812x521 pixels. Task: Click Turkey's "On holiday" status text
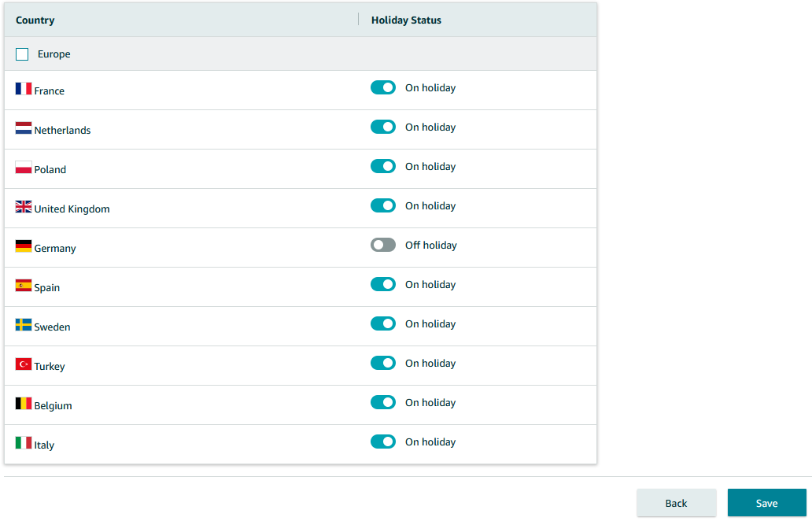point(430,364)
